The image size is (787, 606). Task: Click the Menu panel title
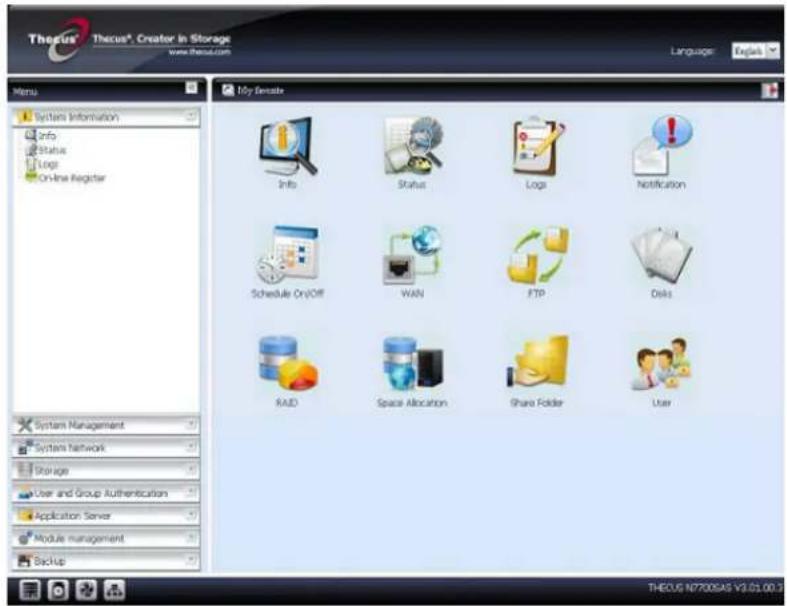[x=25, y=92]
